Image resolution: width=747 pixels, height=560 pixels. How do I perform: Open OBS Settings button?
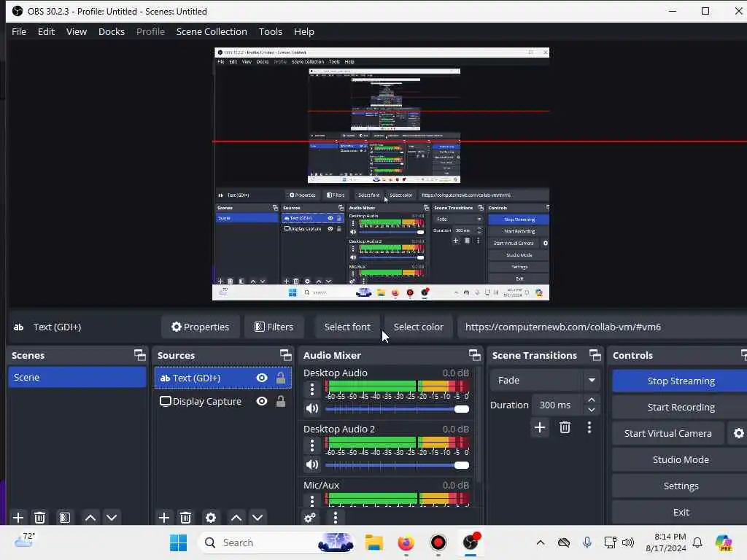pyautogui.click(x=681, y=486)
